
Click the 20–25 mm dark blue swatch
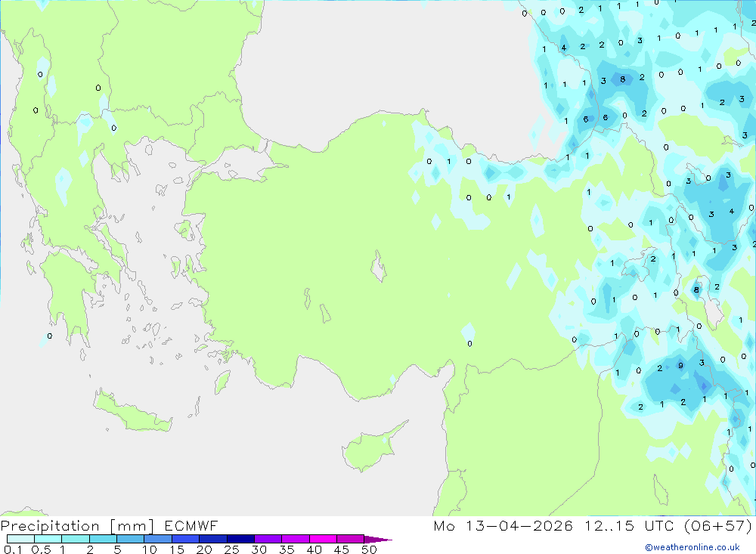212,539
